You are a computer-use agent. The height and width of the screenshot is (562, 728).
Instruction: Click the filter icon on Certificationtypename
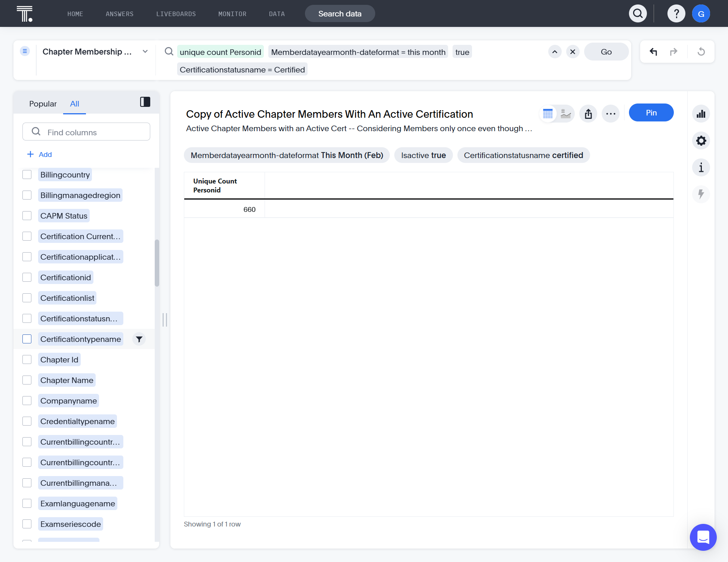[x=139, y=339]
